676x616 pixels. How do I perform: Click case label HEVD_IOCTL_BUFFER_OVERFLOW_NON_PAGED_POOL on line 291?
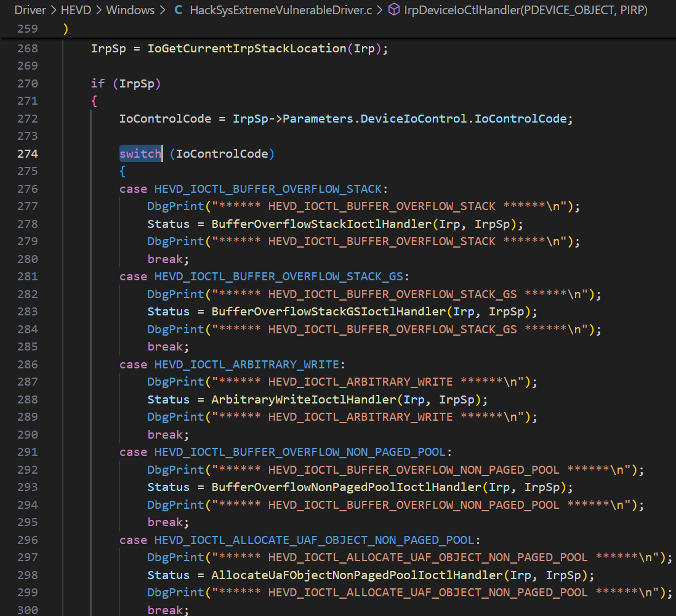pos(300,453)
